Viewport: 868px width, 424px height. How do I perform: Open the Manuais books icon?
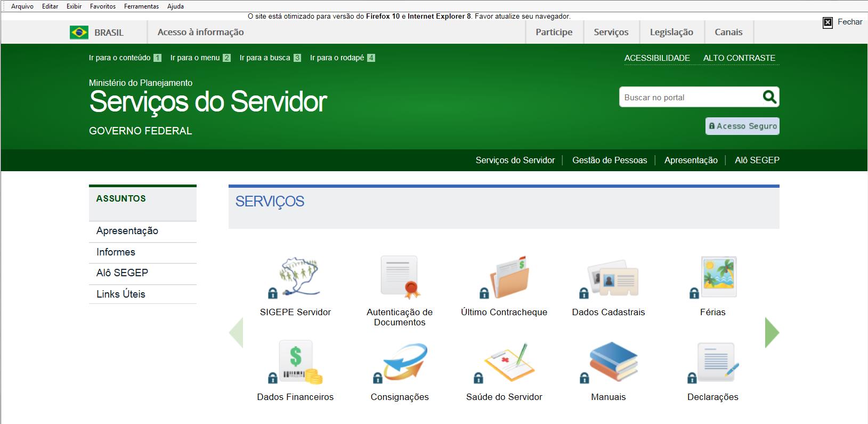pos(609,363)
